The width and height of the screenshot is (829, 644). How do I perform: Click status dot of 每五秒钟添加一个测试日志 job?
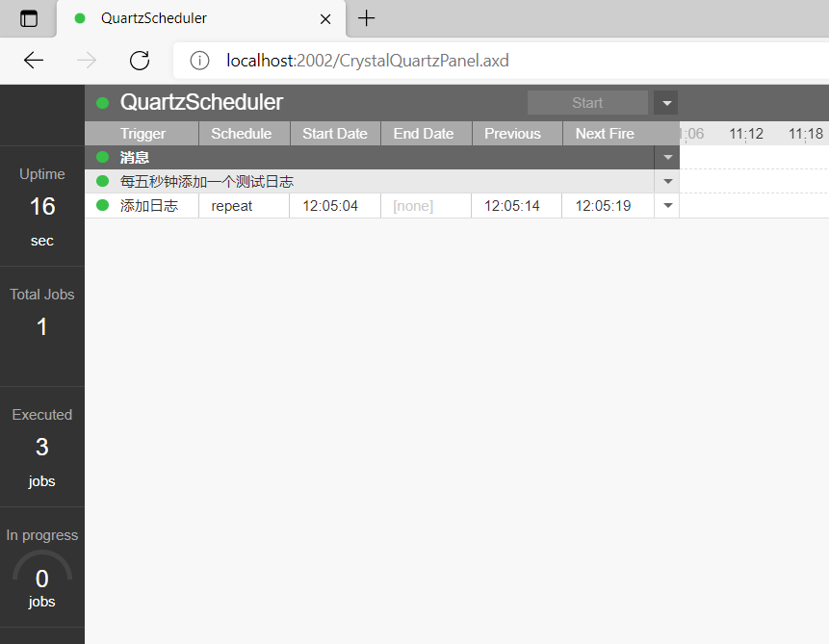click(x=103, y=181)
